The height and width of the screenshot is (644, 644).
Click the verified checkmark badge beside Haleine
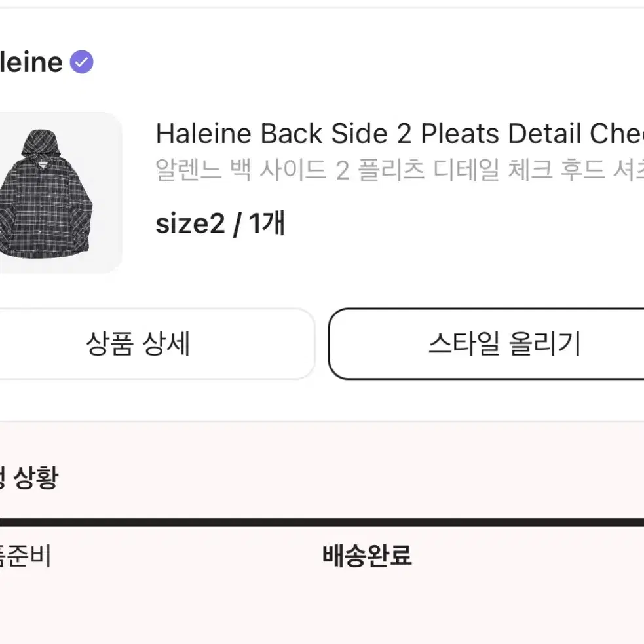(81, 62)
